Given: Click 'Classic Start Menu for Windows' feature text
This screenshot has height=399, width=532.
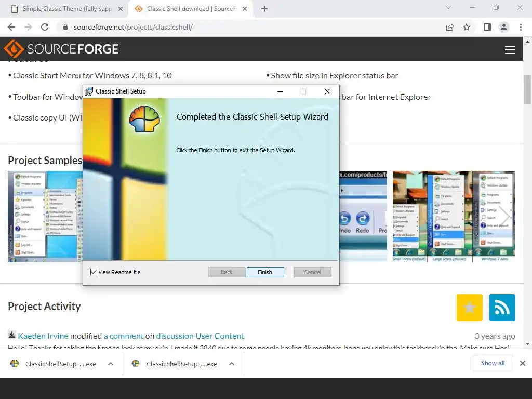Looking at the screenshot, I should pyautogui.click(x=92, y=76).
